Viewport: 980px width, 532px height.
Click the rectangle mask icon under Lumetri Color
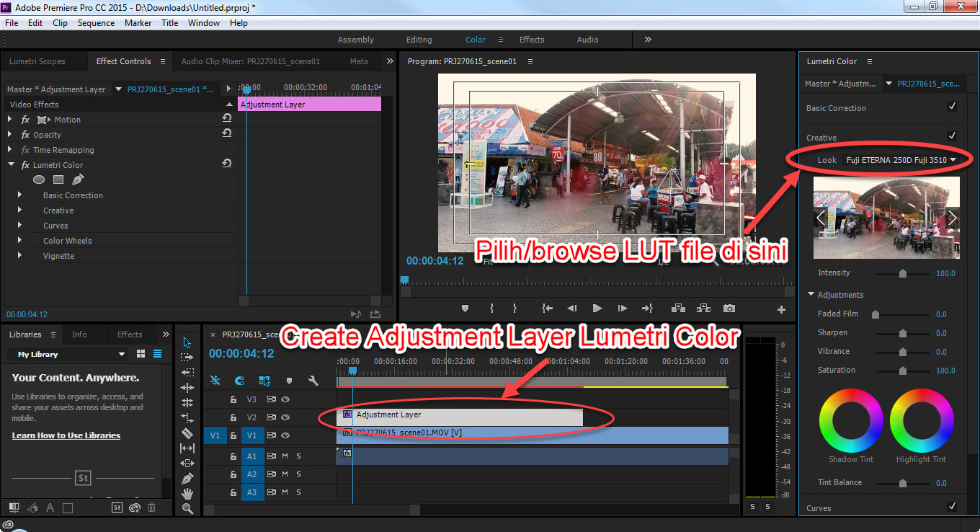[58, 179]
